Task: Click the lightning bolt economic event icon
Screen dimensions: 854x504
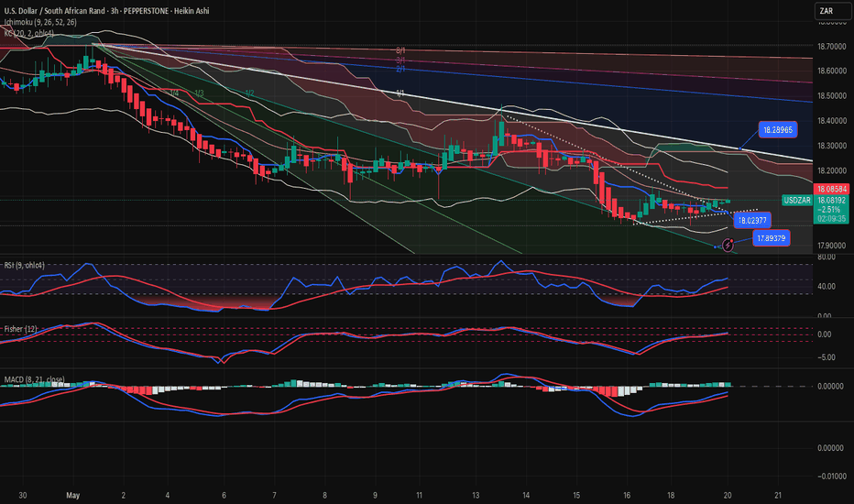Action: point(728,246)
